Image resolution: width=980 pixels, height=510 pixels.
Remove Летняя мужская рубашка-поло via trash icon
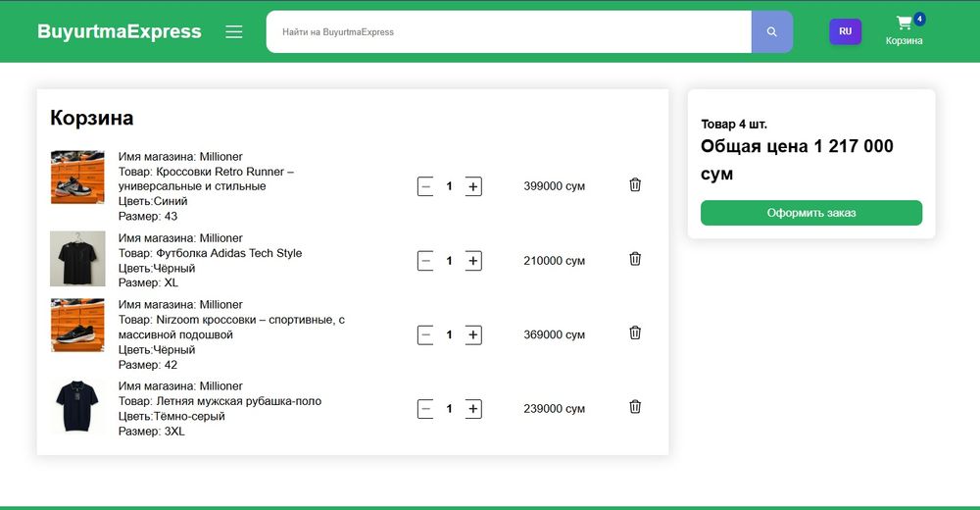tap(635, 406)
